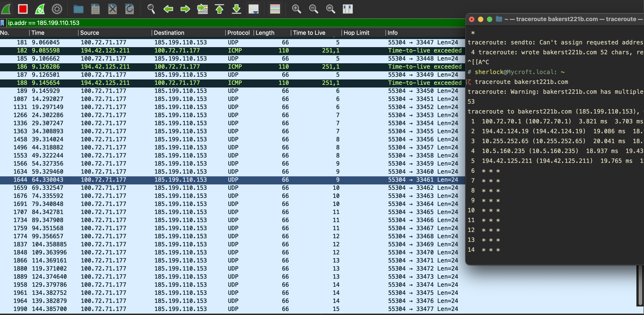Find a packet with magnifier icon
The width and height of the screenshot is (644, 315).
click(151, 9)
